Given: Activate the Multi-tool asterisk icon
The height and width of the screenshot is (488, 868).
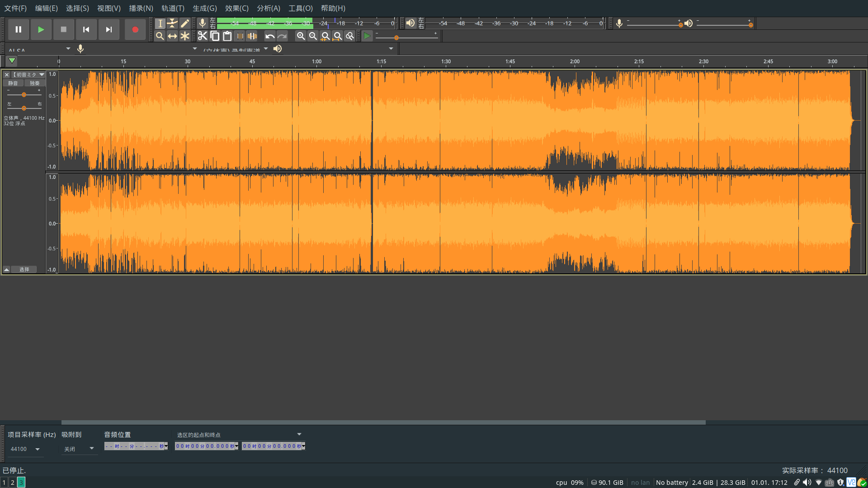Looking at the screenshot, I should click(x=184, y=36).
